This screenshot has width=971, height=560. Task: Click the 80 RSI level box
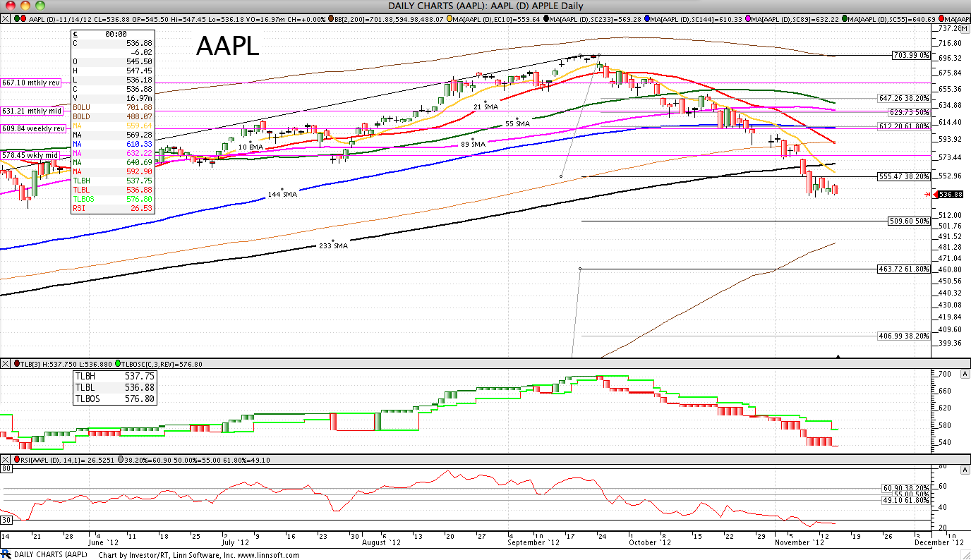(6, 468)
